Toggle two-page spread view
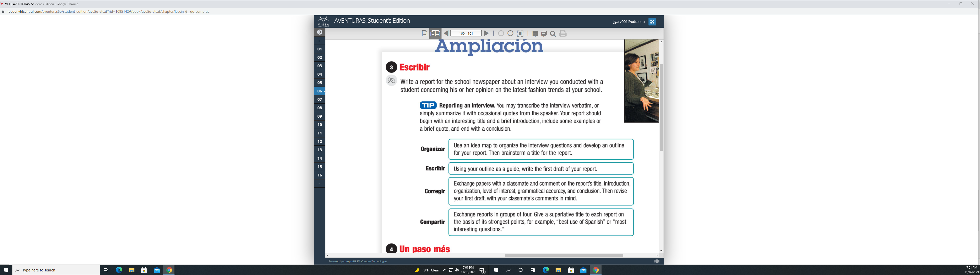Screen dimensions: 980x275 pos(435,33)
